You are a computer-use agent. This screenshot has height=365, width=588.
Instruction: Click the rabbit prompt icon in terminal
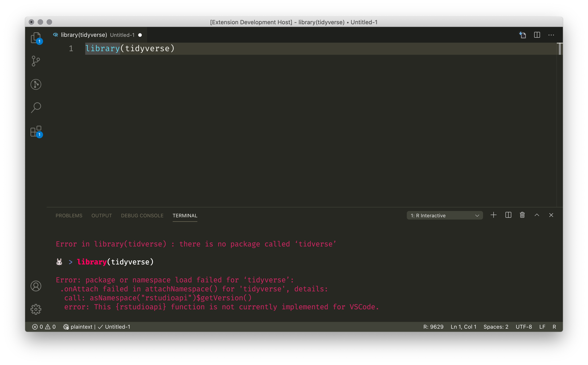(x=59, y=262)
